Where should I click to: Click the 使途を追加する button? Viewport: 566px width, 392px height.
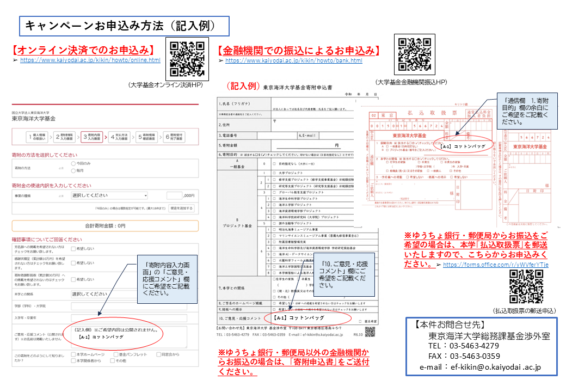tap(182, 209)
